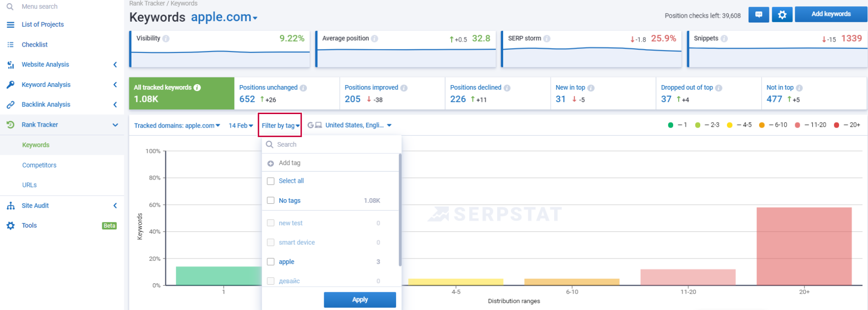Click the Website Analysis icon
Screen dimensions: 868x310
(x=10, y=65)
